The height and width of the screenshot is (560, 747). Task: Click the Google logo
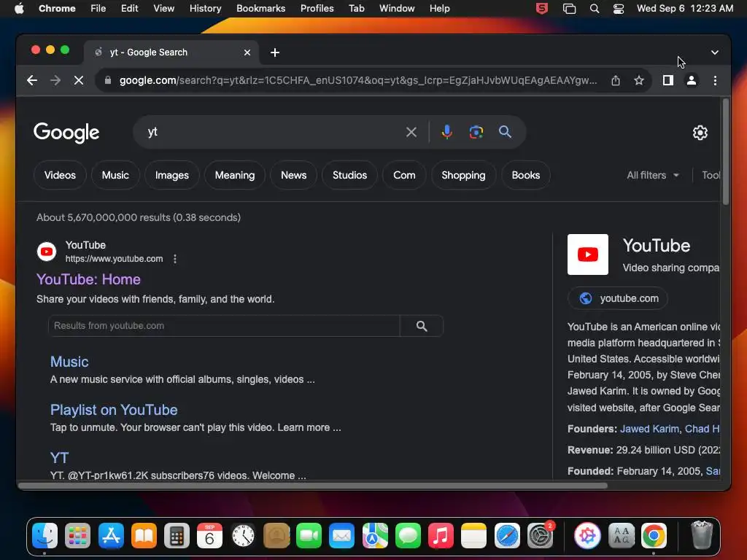(66, 133)
